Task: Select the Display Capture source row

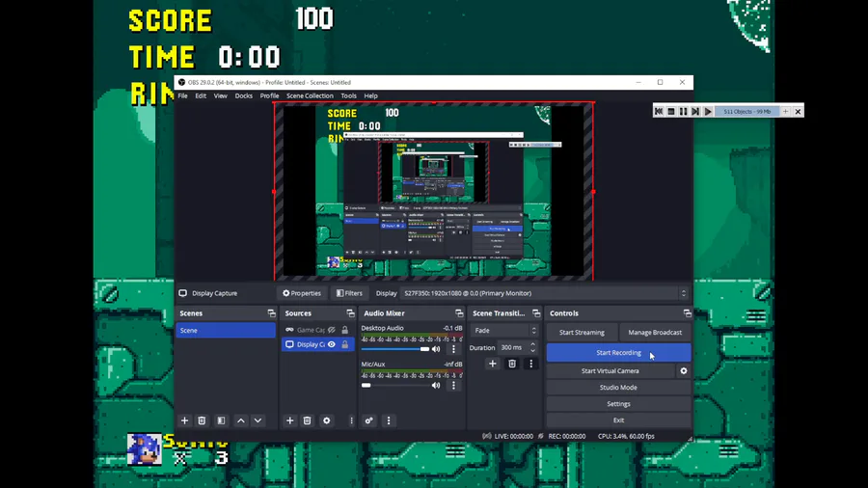Action: coord(317,344)
